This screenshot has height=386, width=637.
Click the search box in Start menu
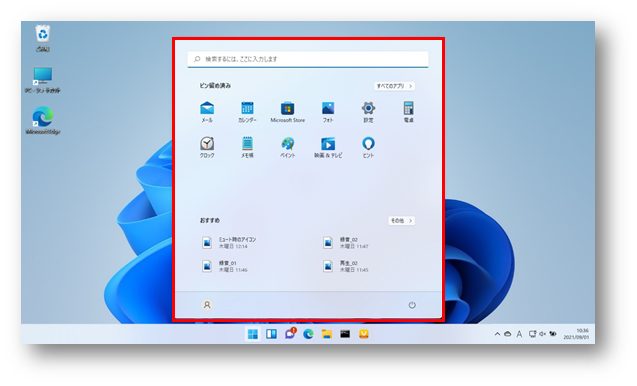(x=308, y=59)
